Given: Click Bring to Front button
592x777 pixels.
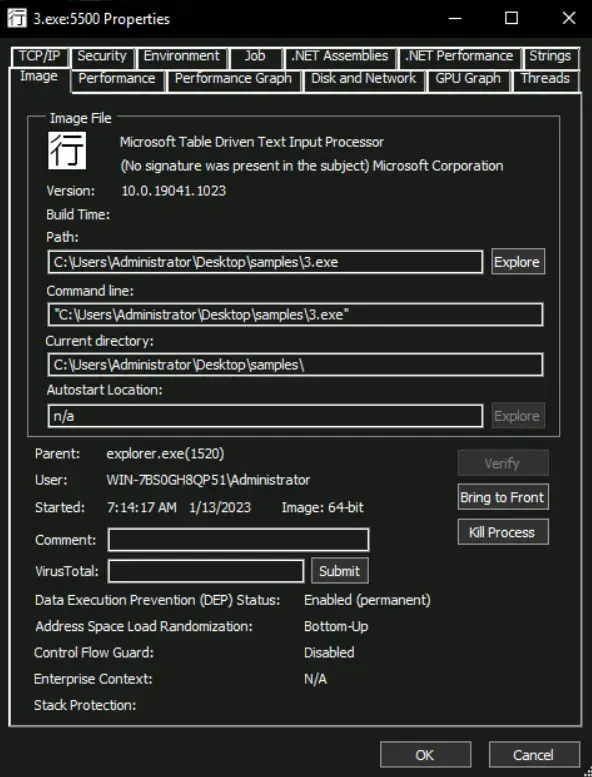Looking at the screenshot, I should tap(503, 497).
